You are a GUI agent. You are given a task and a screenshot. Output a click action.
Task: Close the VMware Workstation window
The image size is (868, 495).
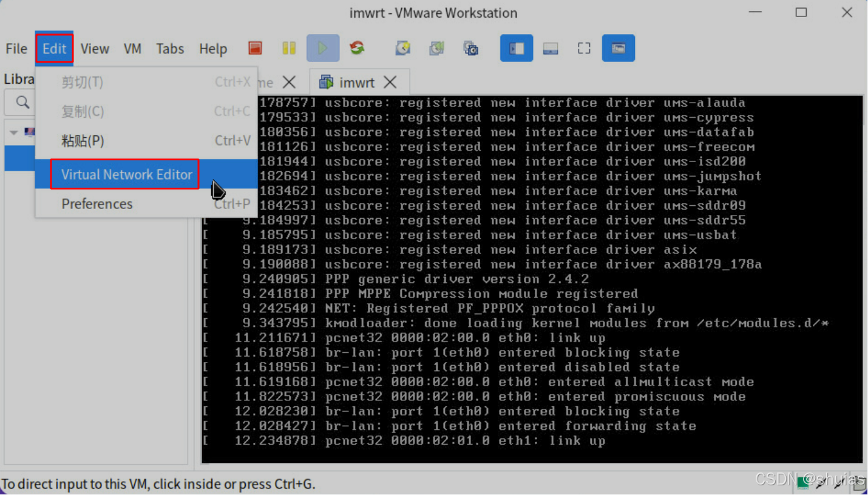[x=847, y=12]
